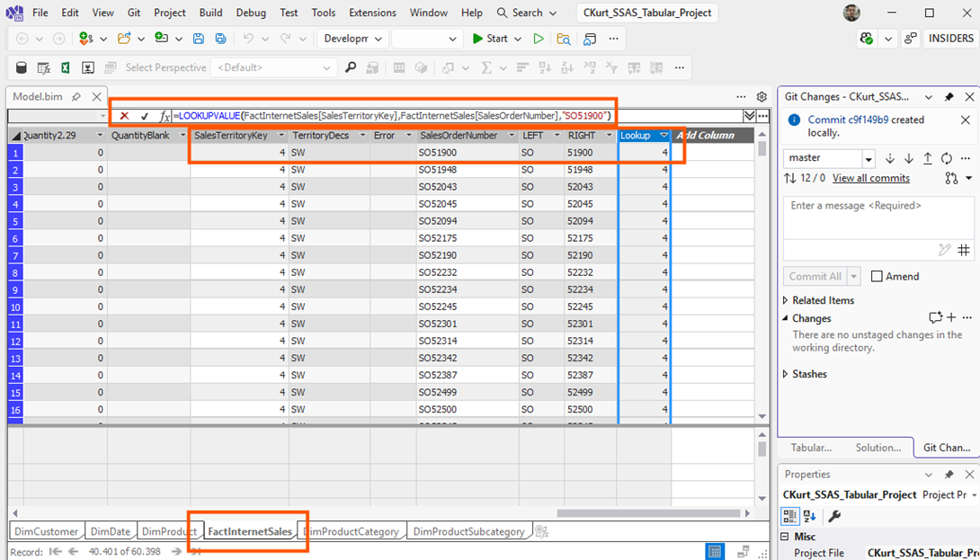Expand the Stashes section
Image resolution: width=980 pixels, height=560 pixels.
[x=786, y=374]
